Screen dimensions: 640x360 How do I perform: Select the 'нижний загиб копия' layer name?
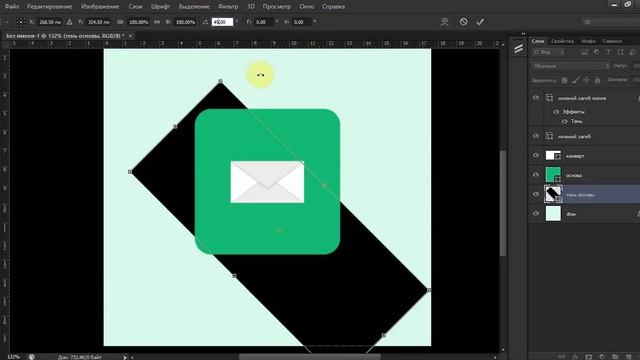582,98
